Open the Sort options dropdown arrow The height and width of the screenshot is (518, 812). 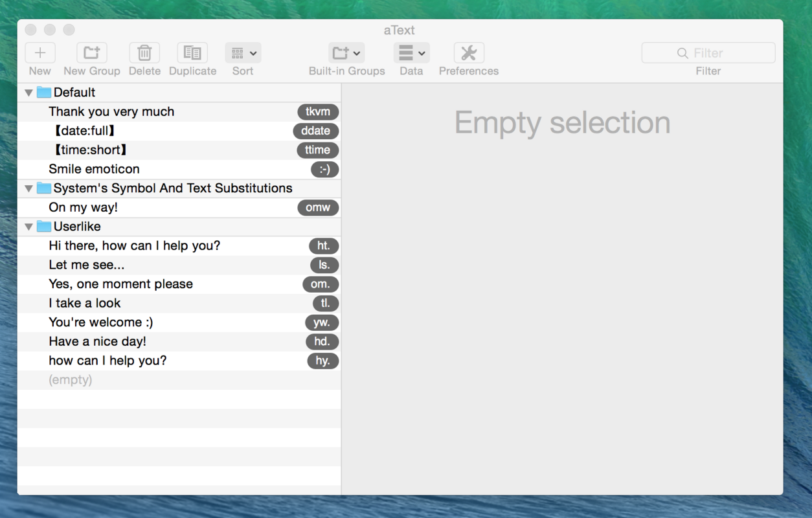click(x=253, y=53)
